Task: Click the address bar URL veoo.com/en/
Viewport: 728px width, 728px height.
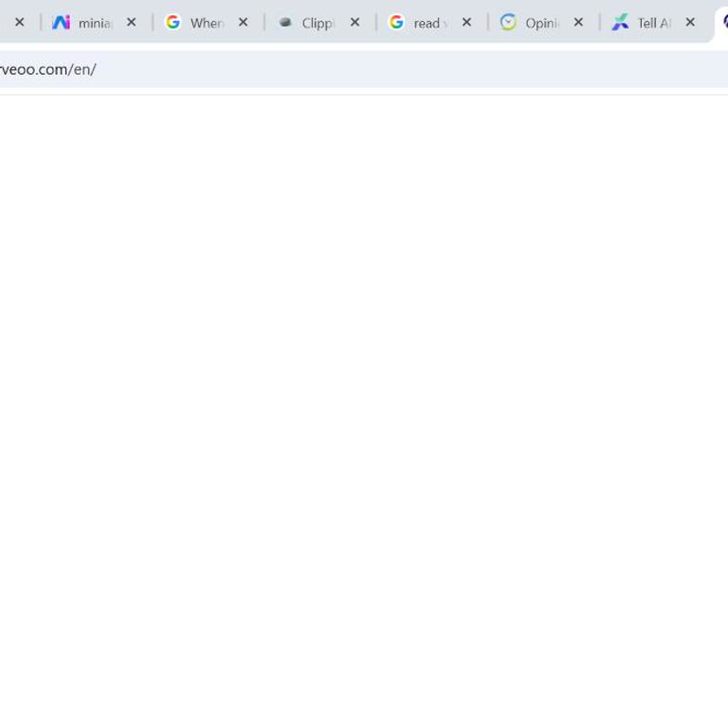Action: 47,69
